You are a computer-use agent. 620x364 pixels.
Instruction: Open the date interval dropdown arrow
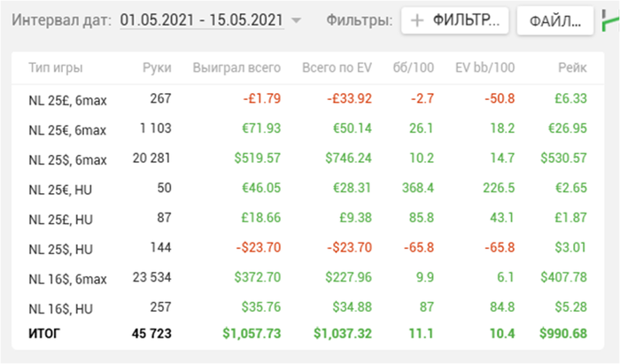pyautogui.click(x=296, y=20)
